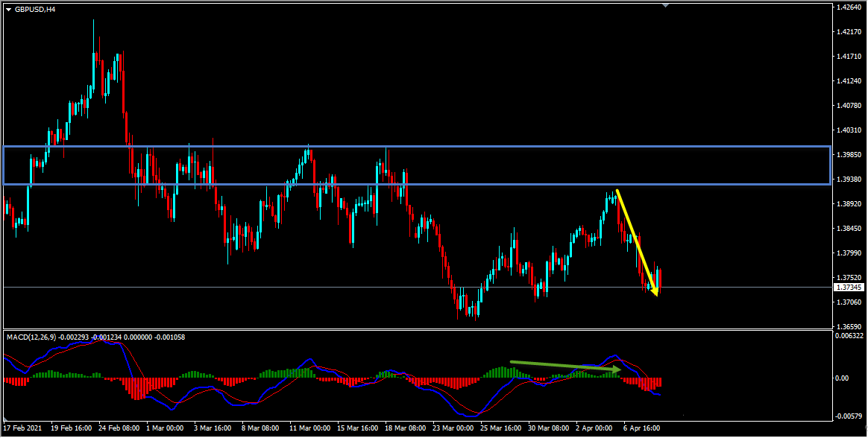Click the MACD scale value 0.006322
This screenshot has width=868, height=438.
(849, 336)
